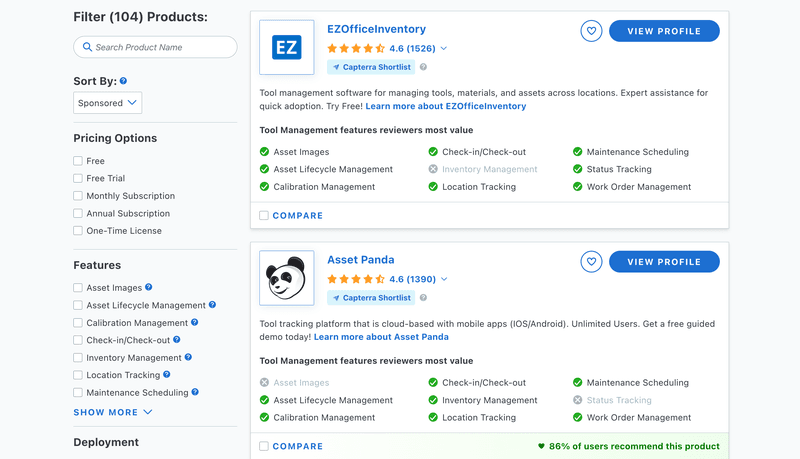Viewport: 800px width, 459px height.
Task: Tick the Compare box for EZOfficeInventory
Action: (x=264, y=216)
